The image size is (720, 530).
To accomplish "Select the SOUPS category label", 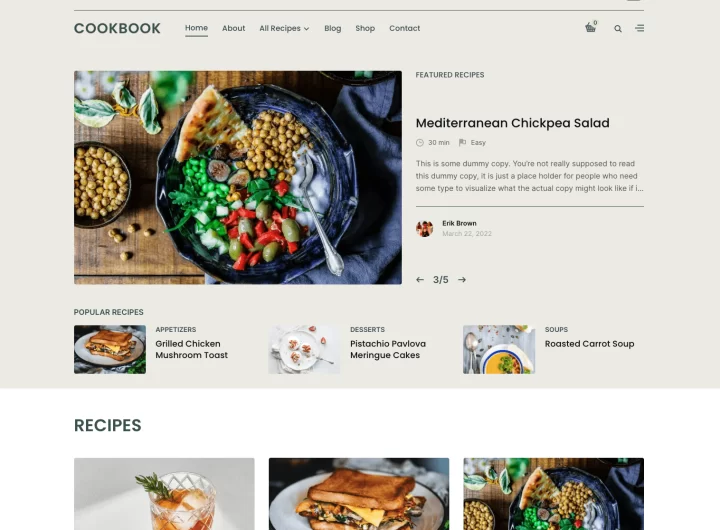I will click(x=556, y=330).
